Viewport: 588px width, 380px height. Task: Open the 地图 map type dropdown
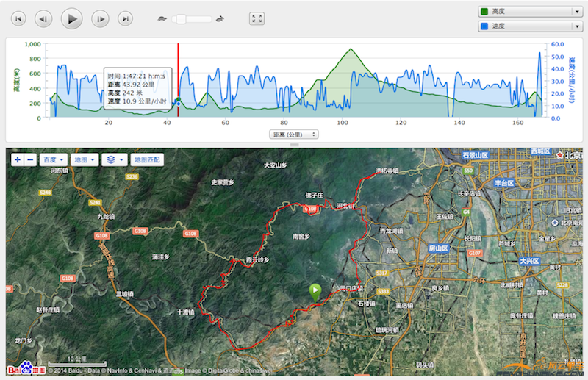coord(85,159)
